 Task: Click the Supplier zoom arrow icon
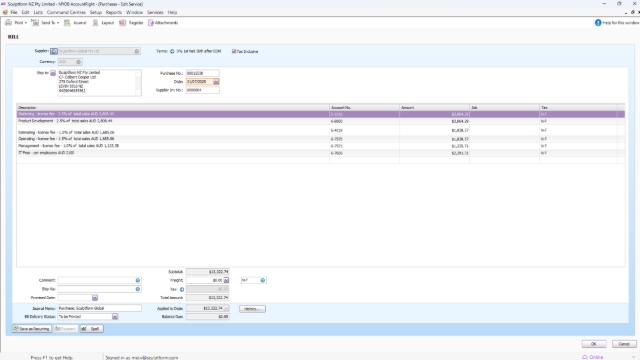click(54, 51)
